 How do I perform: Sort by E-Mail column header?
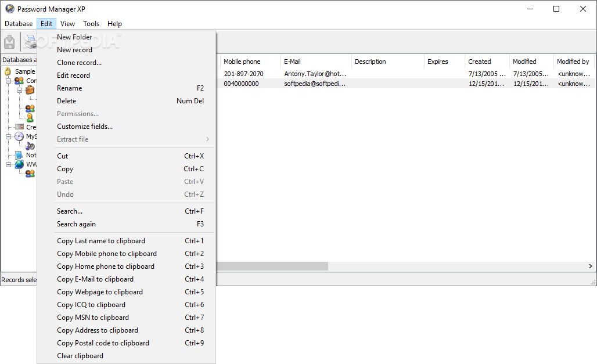[316, 62]
